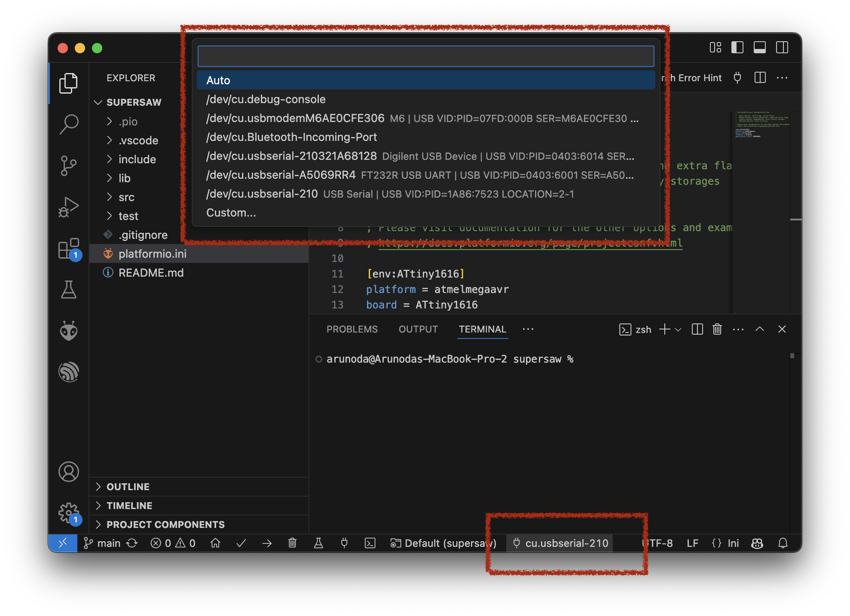
Task: Expand the include folder
Action: coord(199,159)
